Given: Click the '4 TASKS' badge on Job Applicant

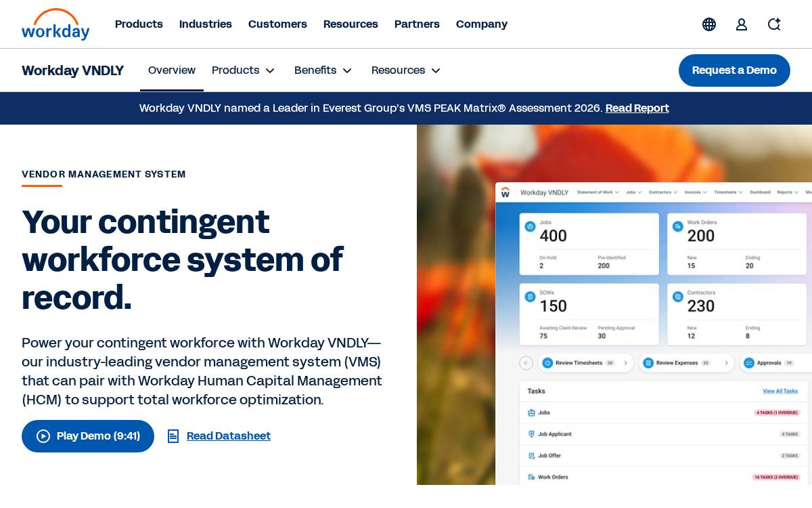Looking at the screenshot, I should (790, 434).
